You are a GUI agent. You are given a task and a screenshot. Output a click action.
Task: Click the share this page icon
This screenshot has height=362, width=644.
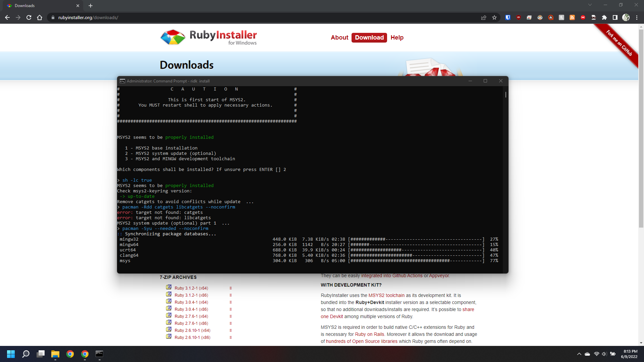click(x=484, y=17)
